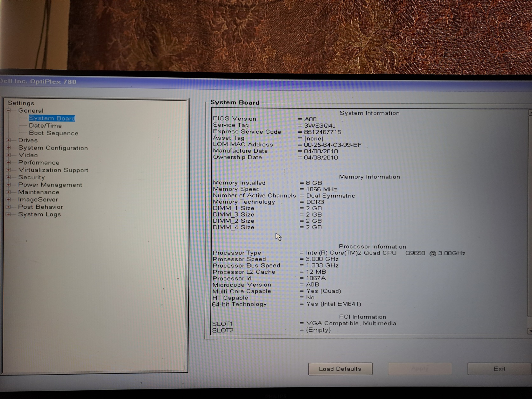This screenshot has width=532, height=399.
Task: Click the Exit button
Action: click(x=499, y=369)
